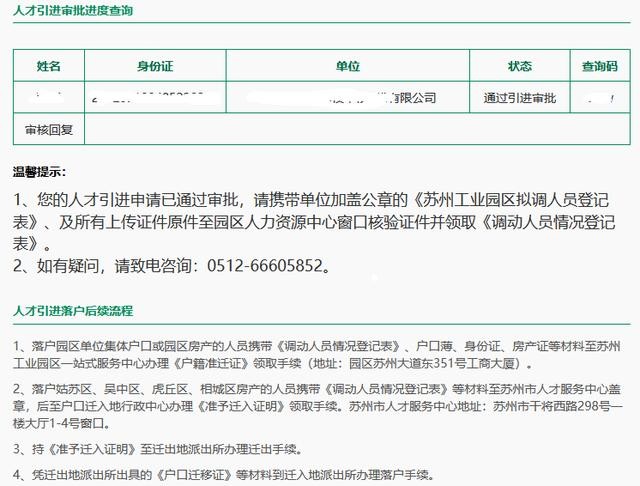Click the blurred name cell under 姓名

point(49,98)
